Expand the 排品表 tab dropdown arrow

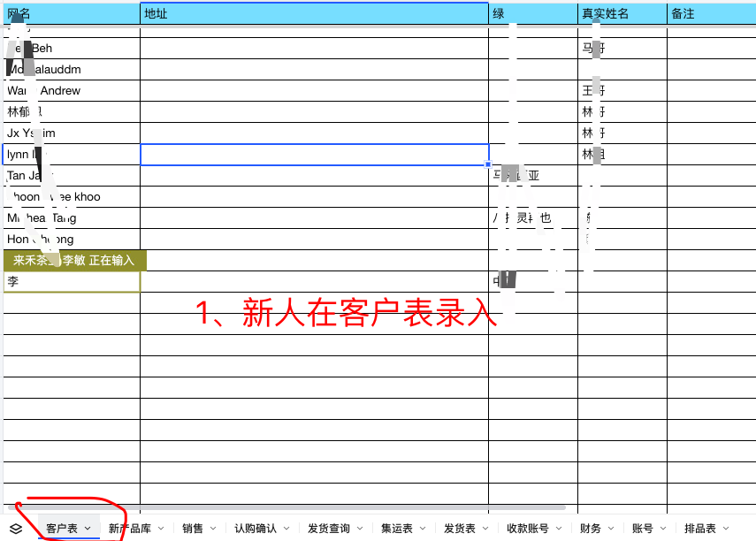coord(726,529)
